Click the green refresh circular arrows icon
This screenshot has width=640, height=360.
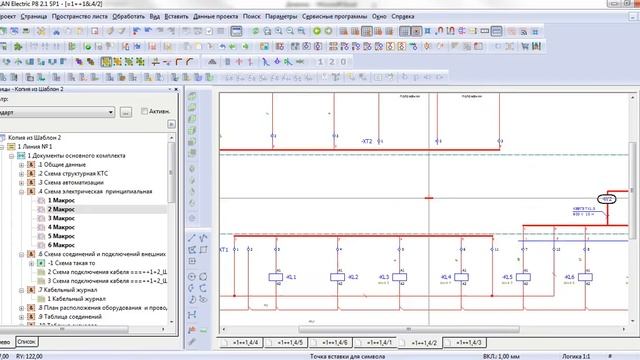256,31
